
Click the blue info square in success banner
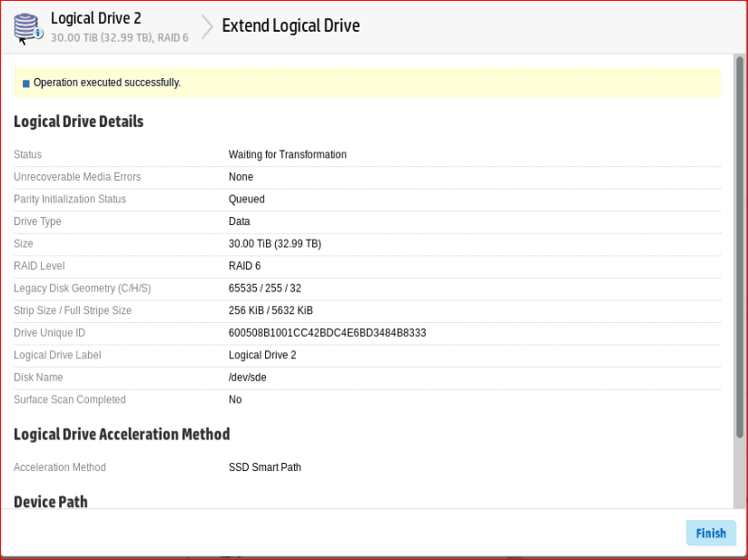(26, 84)
